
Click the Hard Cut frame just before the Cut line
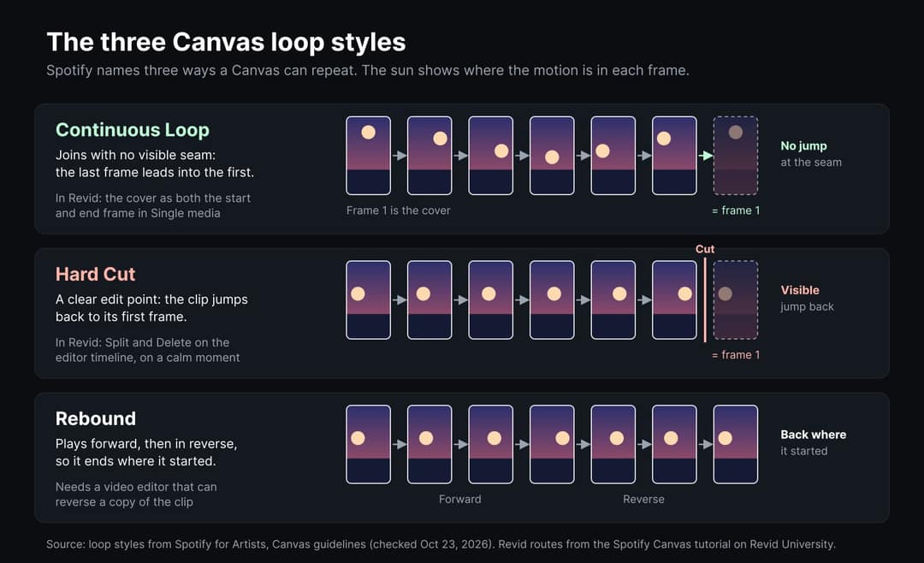coord(674,300)
